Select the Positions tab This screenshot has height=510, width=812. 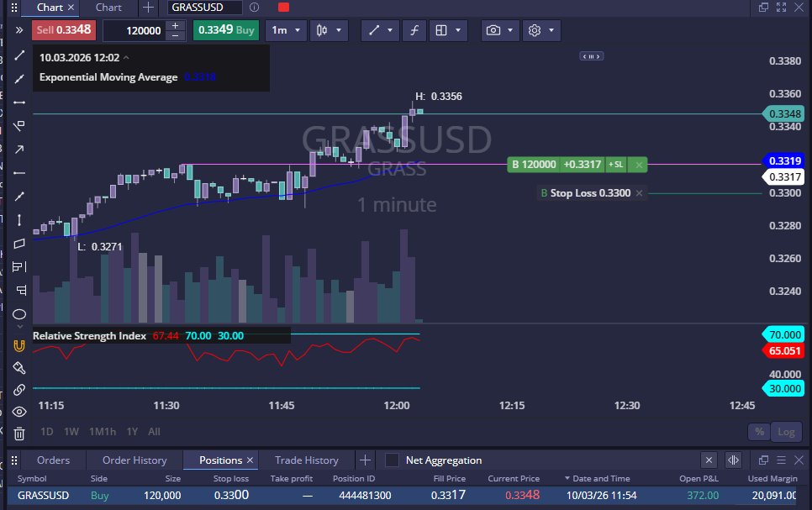tap(220, 460)
